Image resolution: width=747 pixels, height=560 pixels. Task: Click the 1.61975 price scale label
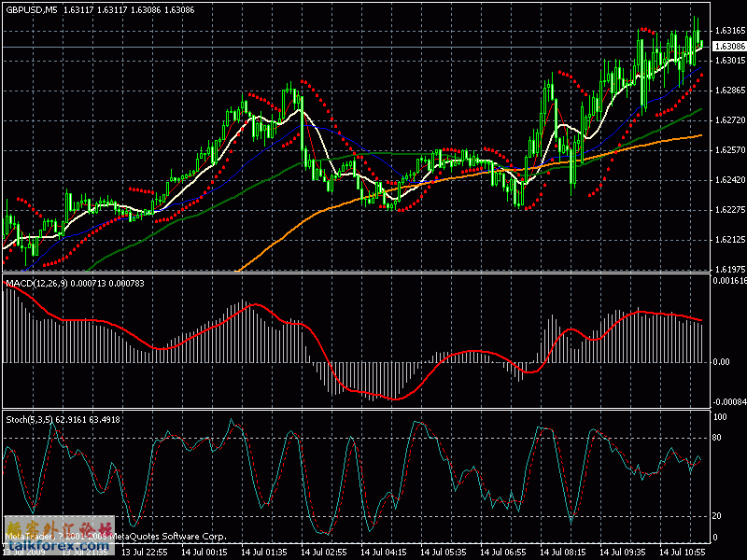(730, 270)
